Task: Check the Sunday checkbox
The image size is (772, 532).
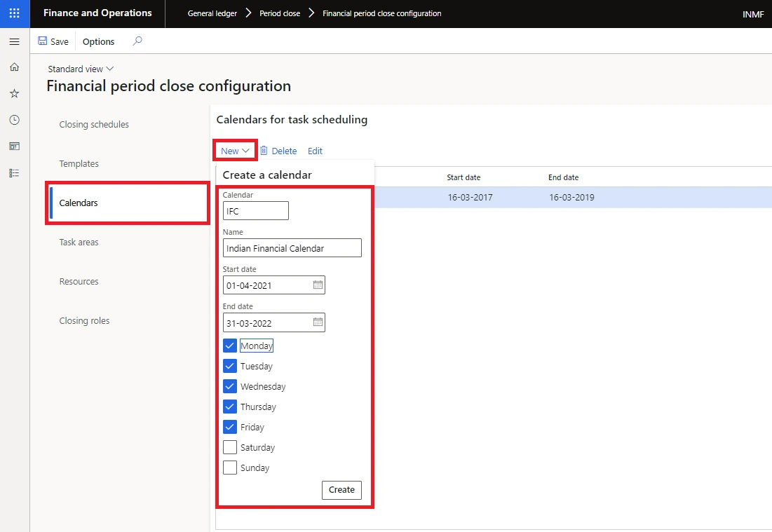Action: click(230, 468)
